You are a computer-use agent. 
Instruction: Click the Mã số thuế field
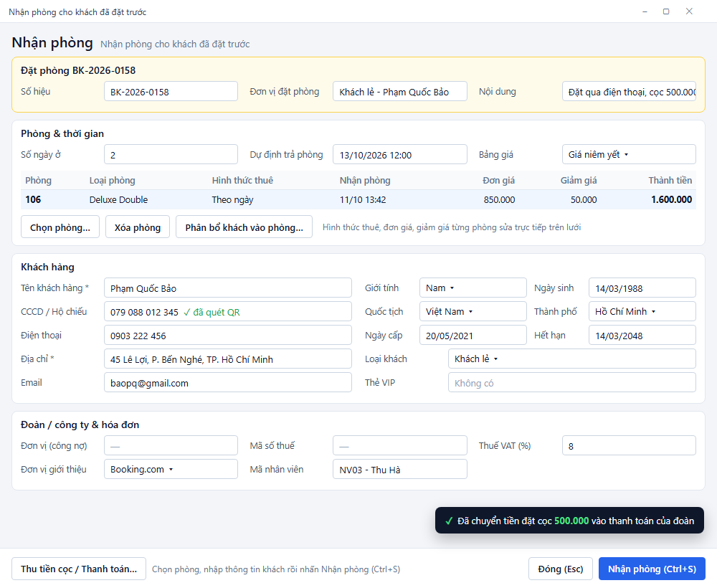tap(399, 446)
